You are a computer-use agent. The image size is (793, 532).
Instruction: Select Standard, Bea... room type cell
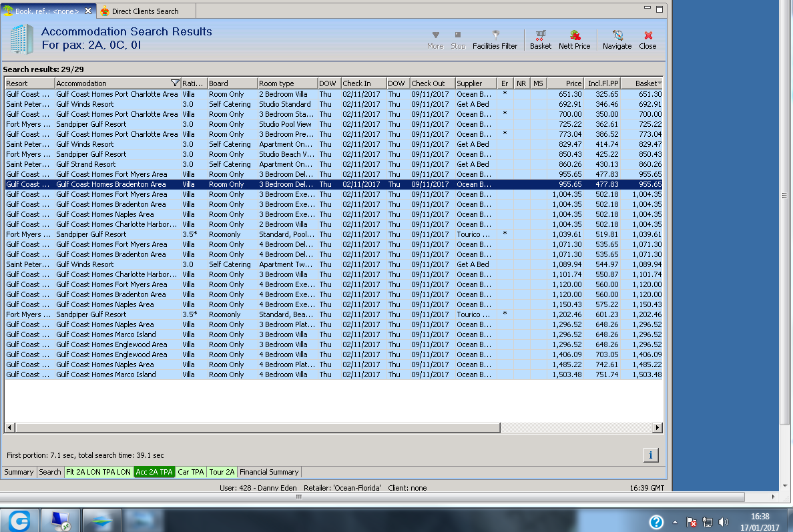click(x=286, y=314)
